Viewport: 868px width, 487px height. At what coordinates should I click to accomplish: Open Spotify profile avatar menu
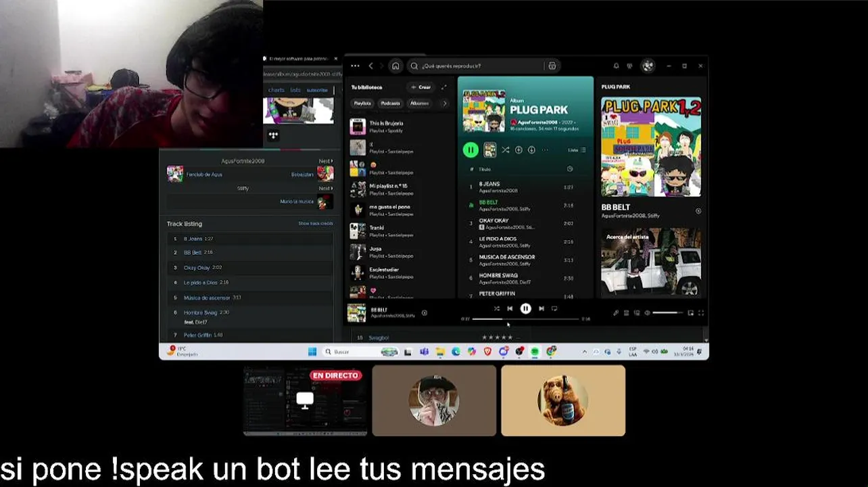[x=648, y=66]
